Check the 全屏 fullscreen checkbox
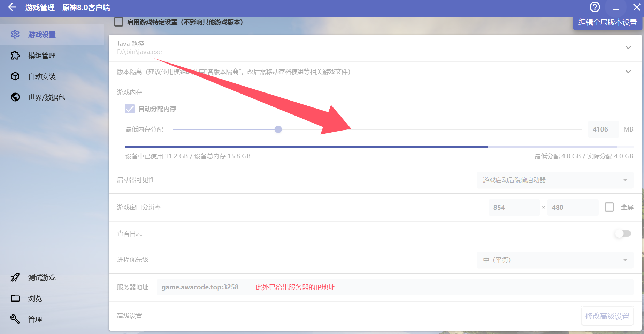This screenshot has width=644, height=334. pos(609,207)
